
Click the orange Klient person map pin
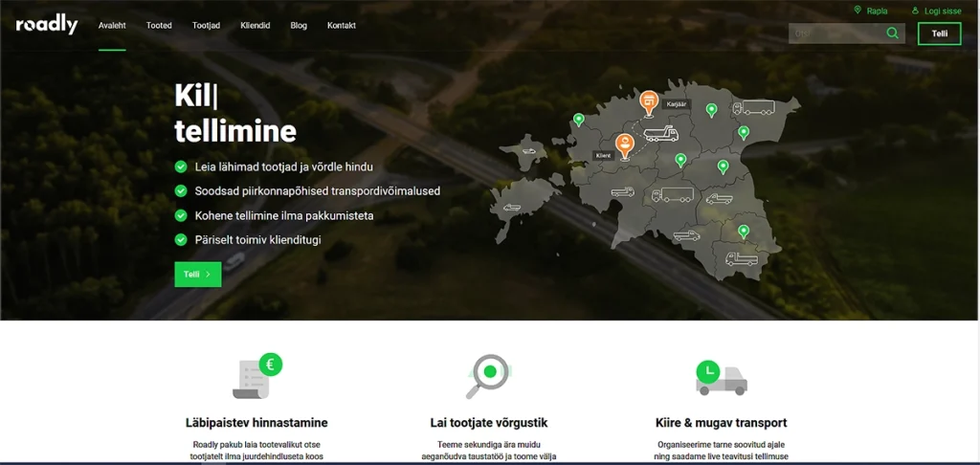[625, 145]
